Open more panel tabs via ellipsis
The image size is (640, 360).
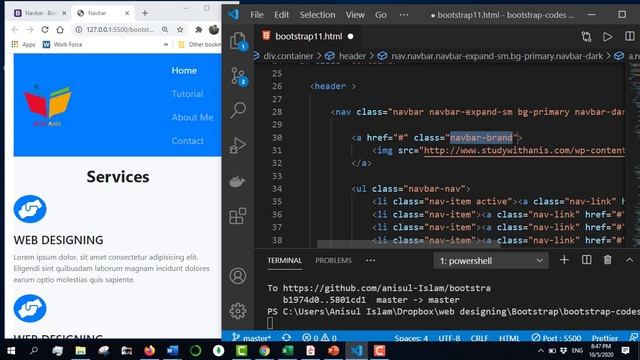click(370, 260)
